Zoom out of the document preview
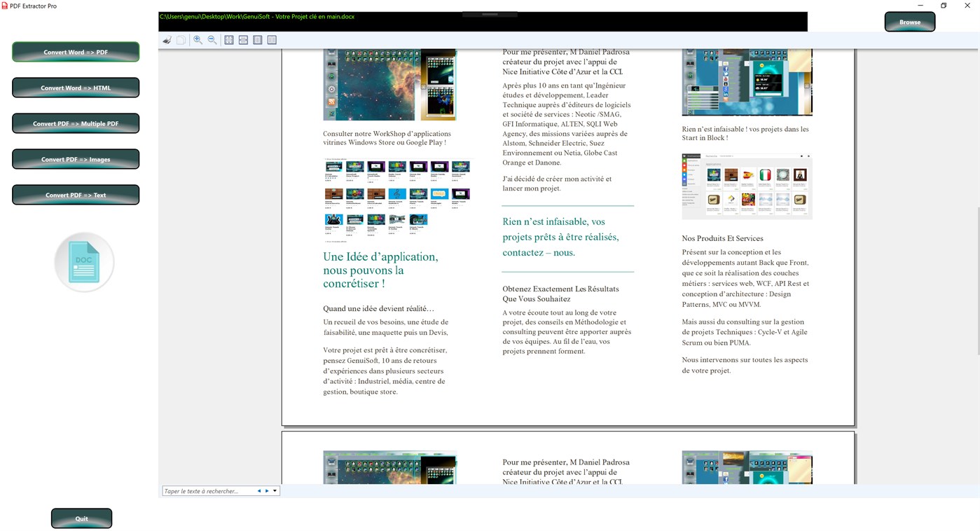 (212, 39)
